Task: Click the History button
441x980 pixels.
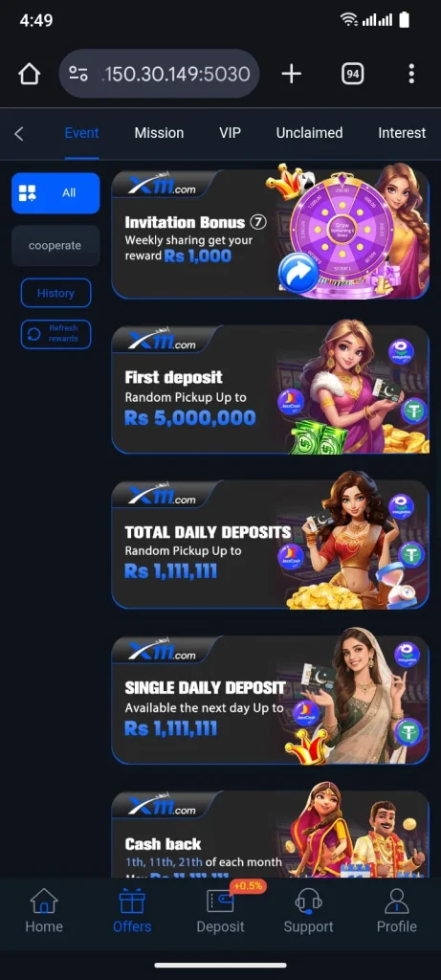Action: (55, 293)
